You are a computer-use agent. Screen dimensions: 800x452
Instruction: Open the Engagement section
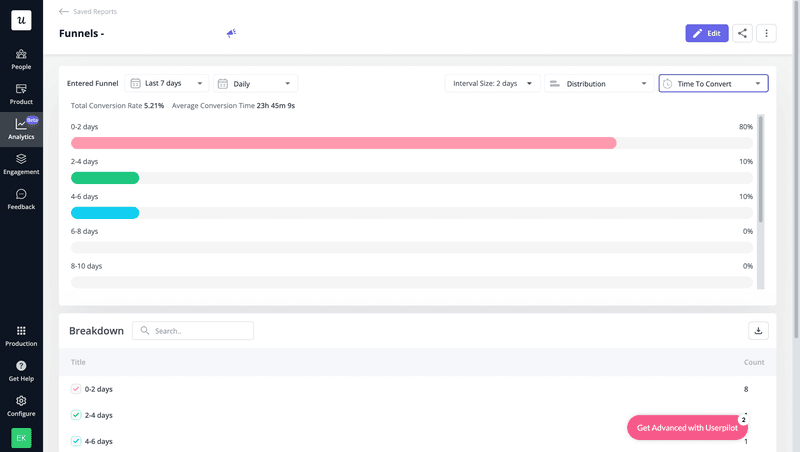point(21,164)
